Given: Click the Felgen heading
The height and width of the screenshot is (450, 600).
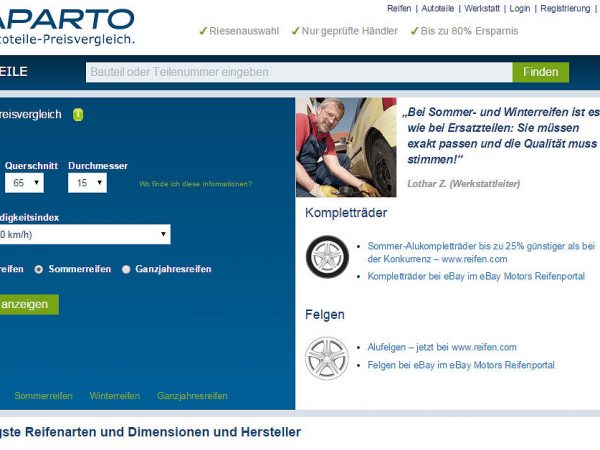Looking at the screenshot, I should coord(325,315).
